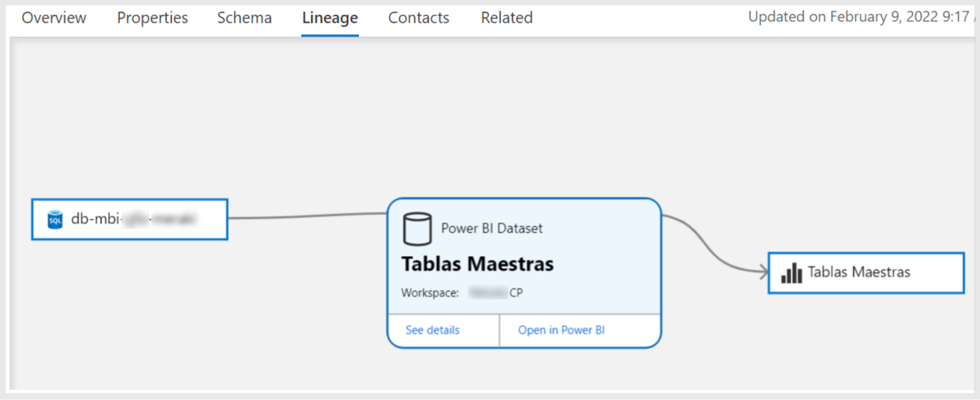Select the Tablas Maestras report node label
The height and width of the screenshot is (400, 980).
coord(859,272)
